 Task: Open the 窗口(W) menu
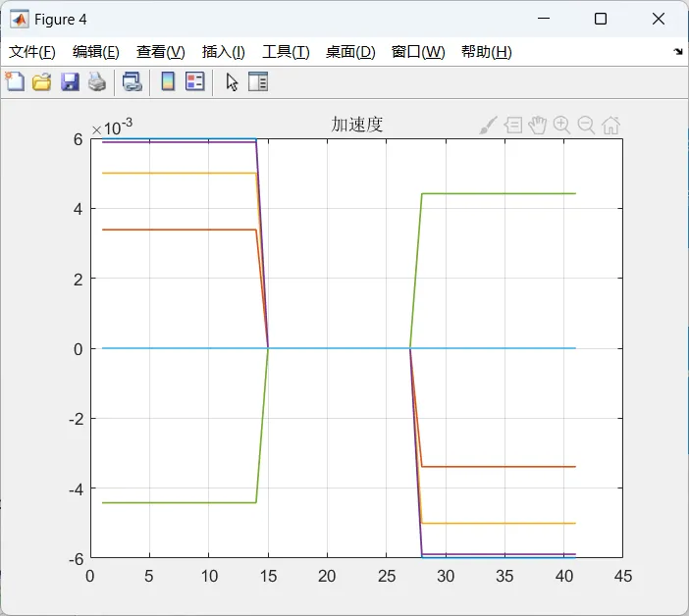(x=418, y=52)
